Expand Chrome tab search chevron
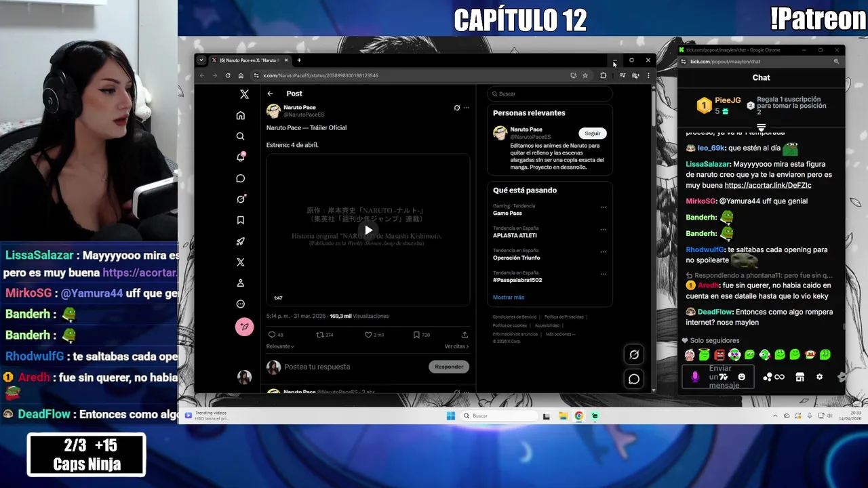Viewport: 868px width, 488px height. click(x=201, y=60)
